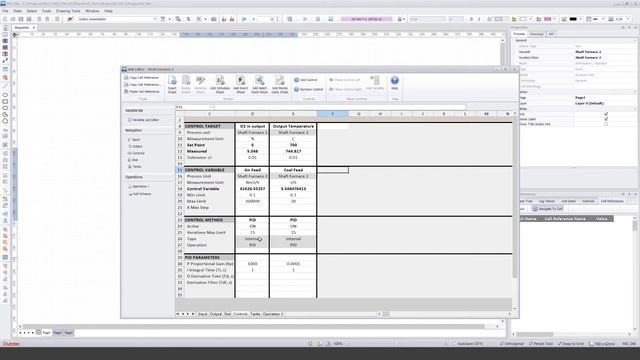This screenshot has width=640, height=360.
Task: Select column F header
Action: [x=333, y=114]
